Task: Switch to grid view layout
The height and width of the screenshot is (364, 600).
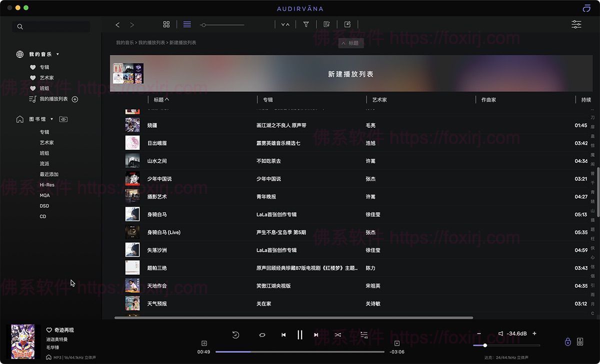Action: pyautogui.click(x=166, y=24)
